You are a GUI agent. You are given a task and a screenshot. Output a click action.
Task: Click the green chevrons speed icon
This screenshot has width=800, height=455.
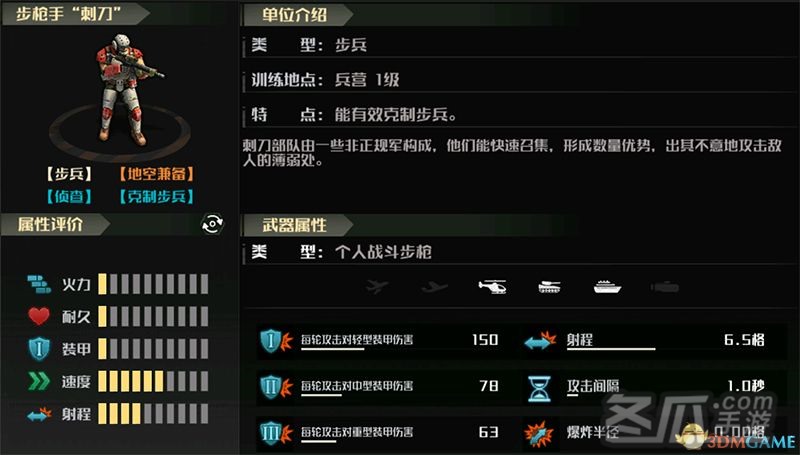coord(39,381)
